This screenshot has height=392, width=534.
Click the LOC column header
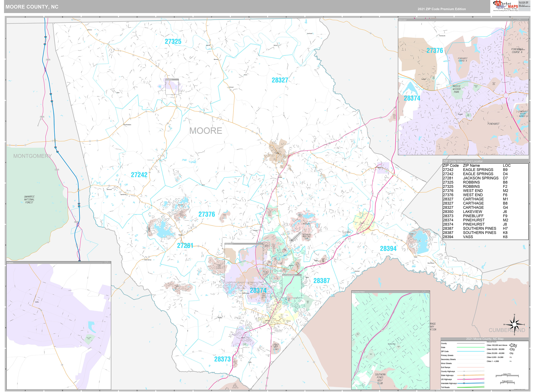pyautogui.click(x=506, y=166)
